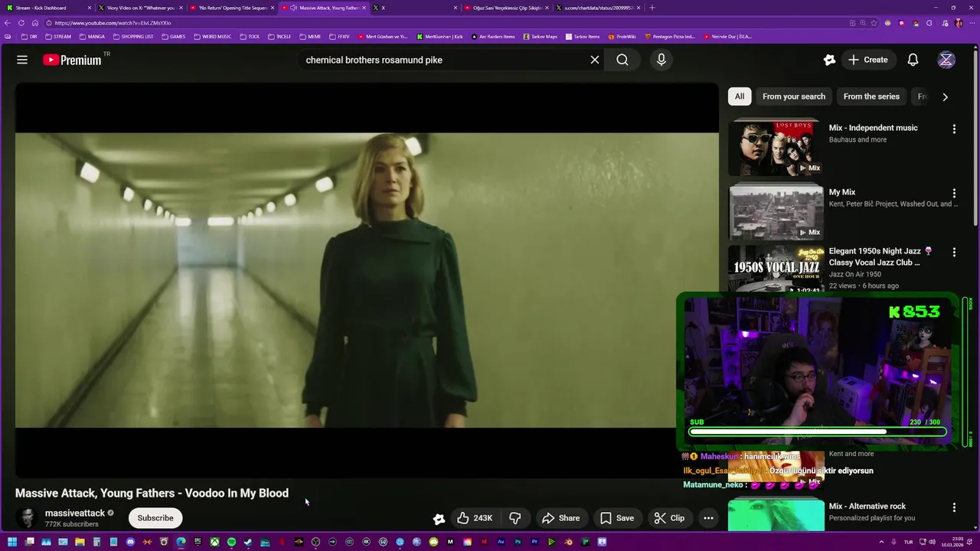Subscribe to the massiveattack channel

point(155,518)
